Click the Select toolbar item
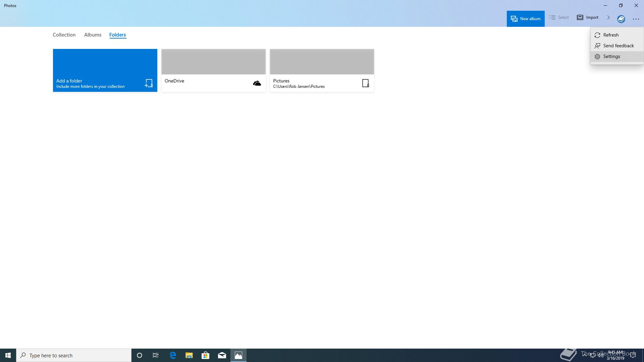This screenshot has width=644, height=362. click(559, 17)
